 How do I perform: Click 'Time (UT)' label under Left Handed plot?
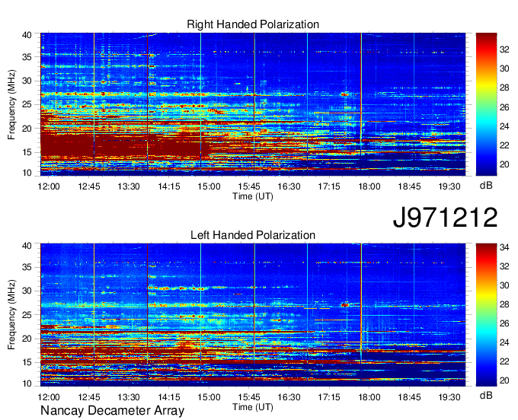253,407
